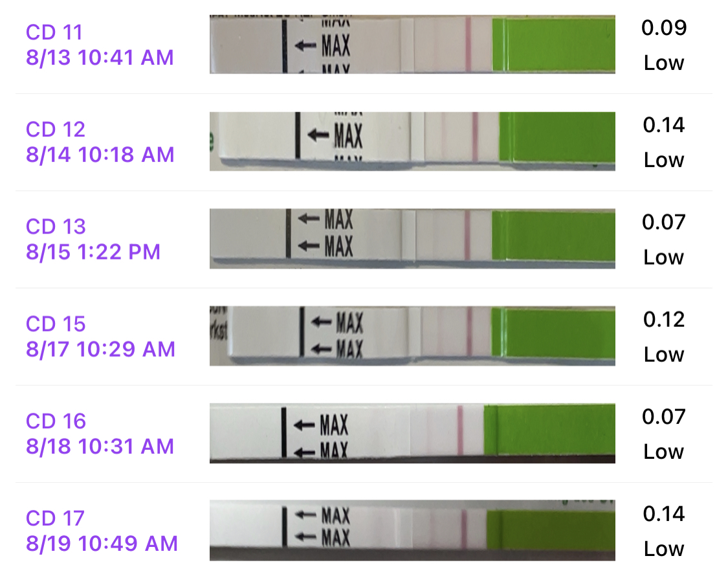Click the Low result under 0.09
This screenshot has width=728, height=567.
(664, 63)
